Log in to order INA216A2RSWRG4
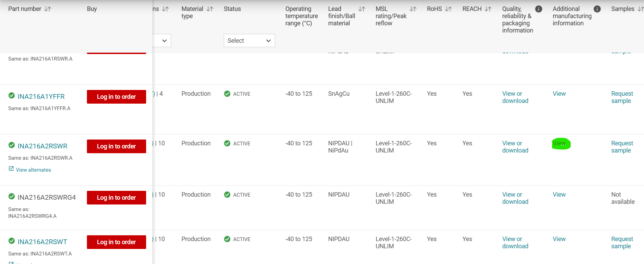Screen dimensions: 644x264 (x=116, y=198)
